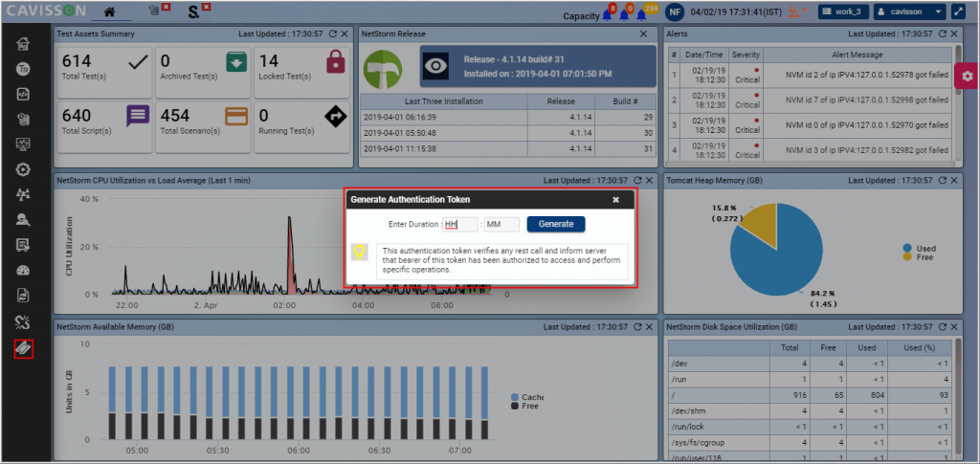This screenshot has width=980, height=464.
Task: Open the monitor screen icon in sidebar
Action: [x=23, y=144]
